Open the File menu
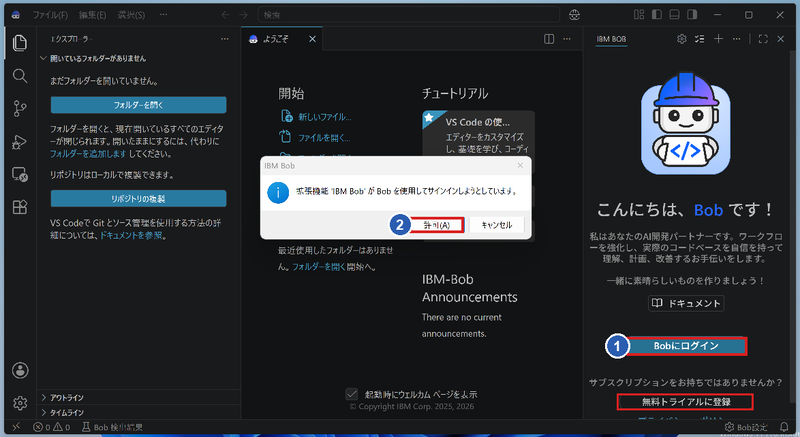800x437 pixels. (50, 15)
